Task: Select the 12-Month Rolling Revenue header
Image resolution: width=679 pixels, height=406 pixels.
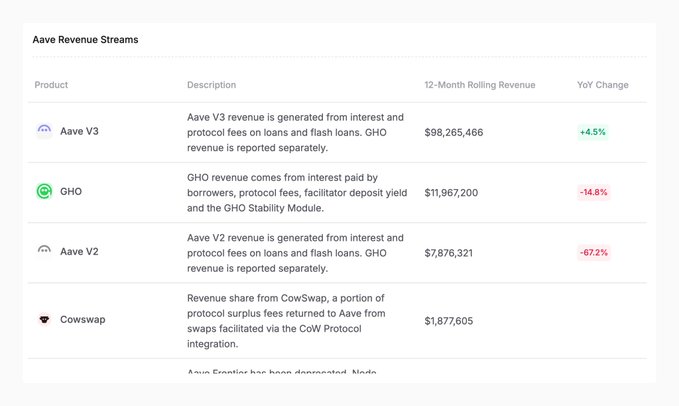Action: 480,85
